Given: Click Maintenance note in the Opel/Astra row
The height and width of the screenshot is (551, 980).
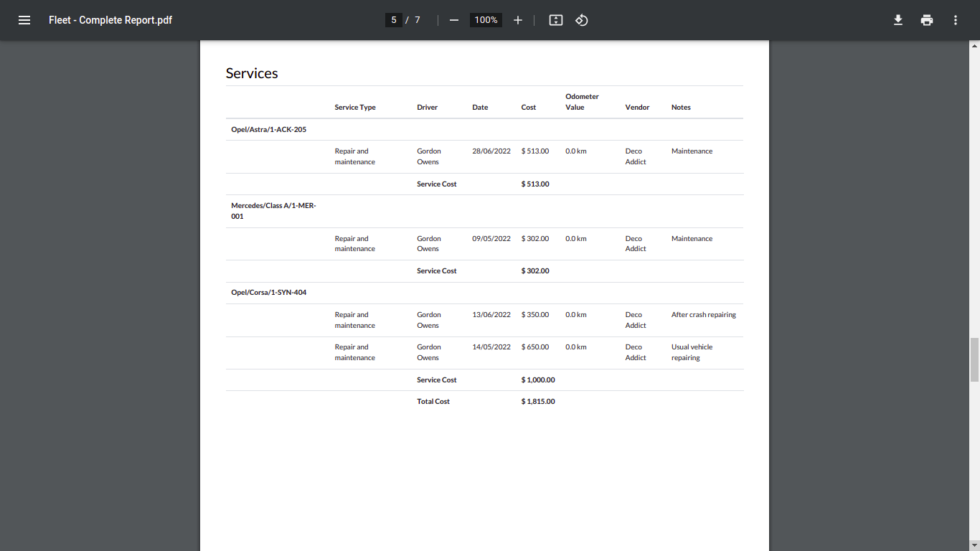Looking at the screenshot, I should pos(692,151).
